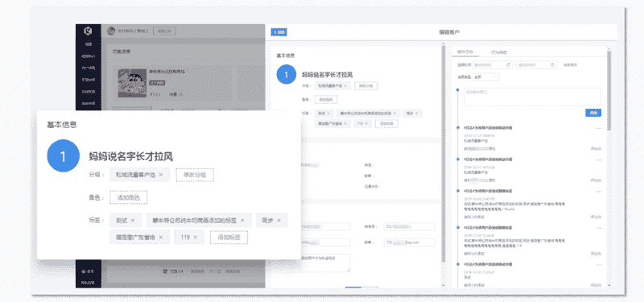The image size is (644, 302).
Task: Expand the 全部 message type dropdown
Action: point(486,77)
